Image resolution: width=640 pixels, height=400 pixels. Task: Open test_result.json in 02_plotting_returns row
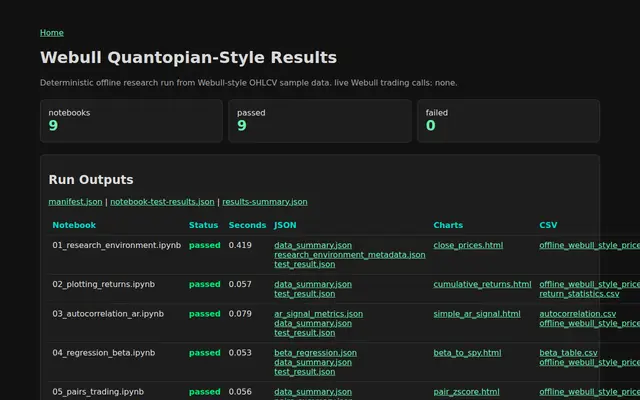point(304,294)
